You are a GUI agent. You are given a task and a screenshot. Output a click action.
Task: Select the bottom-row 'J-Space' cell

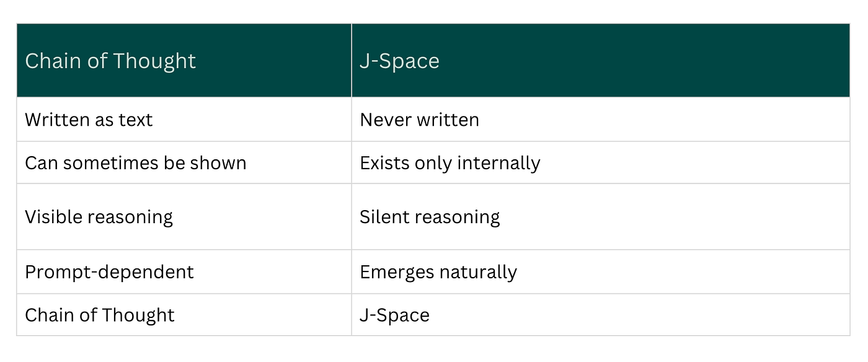click(x=600, y=314)
